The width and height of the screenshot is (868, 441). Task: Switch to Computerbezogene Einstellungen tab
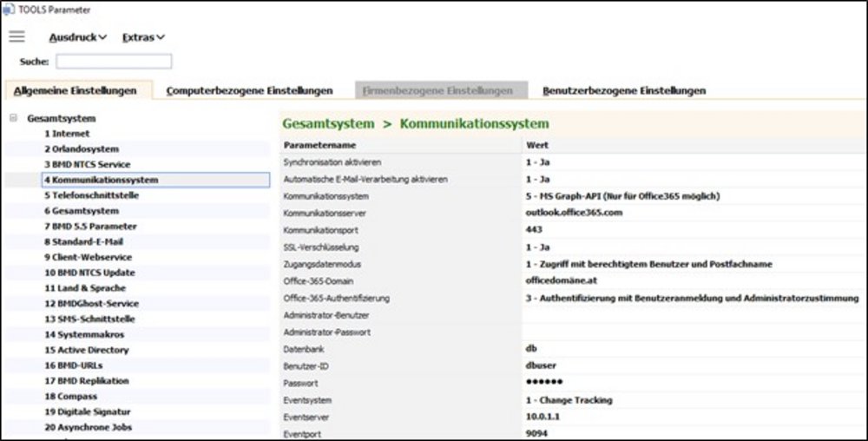(249, 90)
